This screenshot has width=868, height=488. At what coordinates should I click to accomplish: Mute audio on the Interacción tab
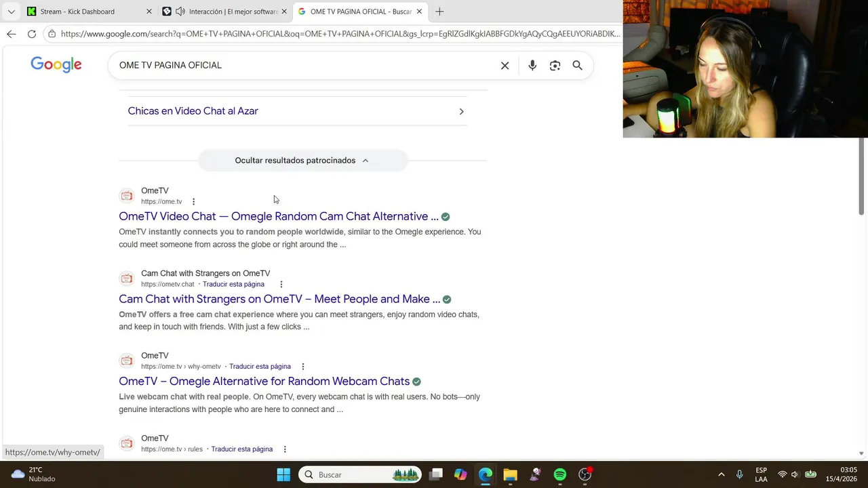(180, 12)
